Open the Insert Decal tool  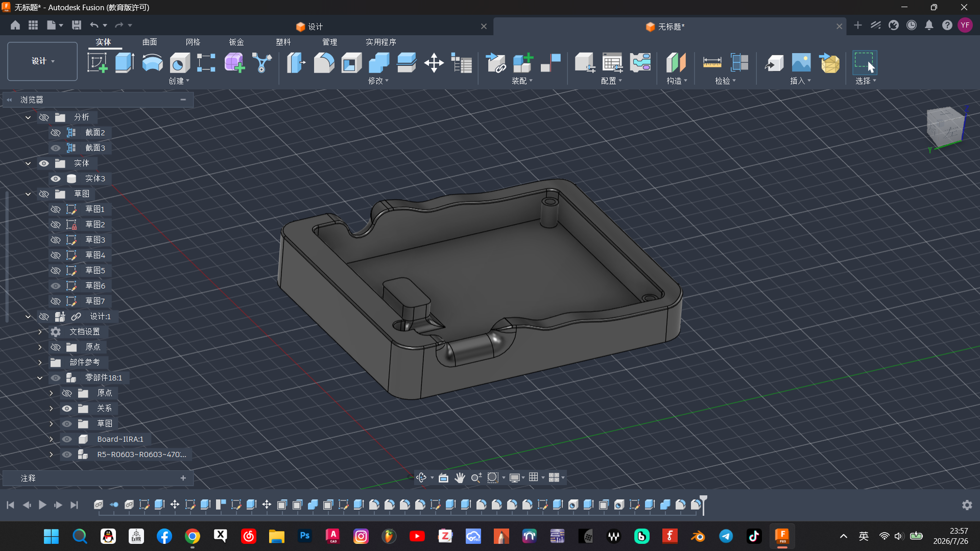801,63
